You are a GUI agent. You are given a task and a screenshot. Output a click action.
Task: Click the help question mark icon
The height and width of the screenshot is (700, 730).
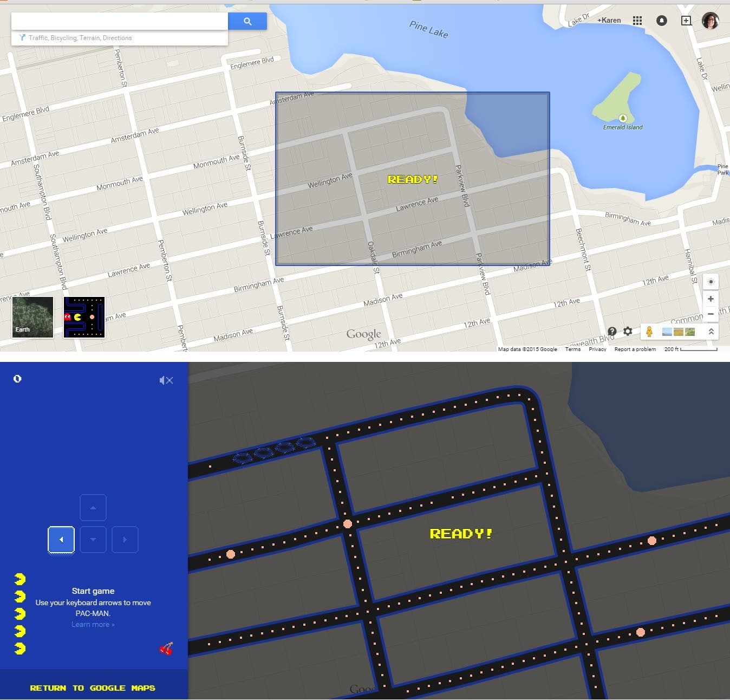click(x=612, y=331)
